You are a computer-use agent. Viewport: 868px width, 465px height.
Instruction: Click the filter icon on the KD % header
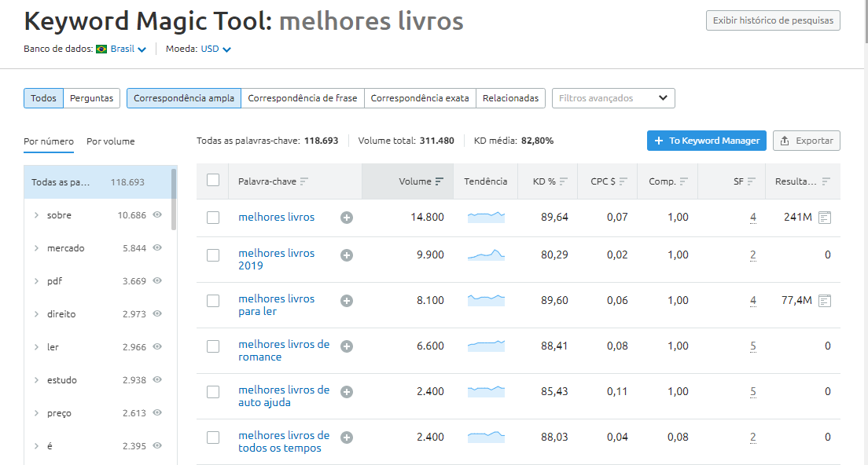[x=563, y=181]
